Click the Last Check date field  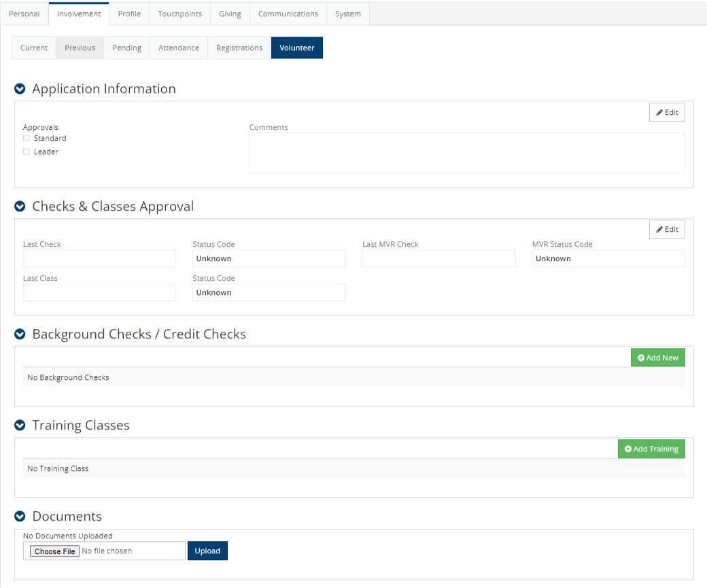pos(100,258)
